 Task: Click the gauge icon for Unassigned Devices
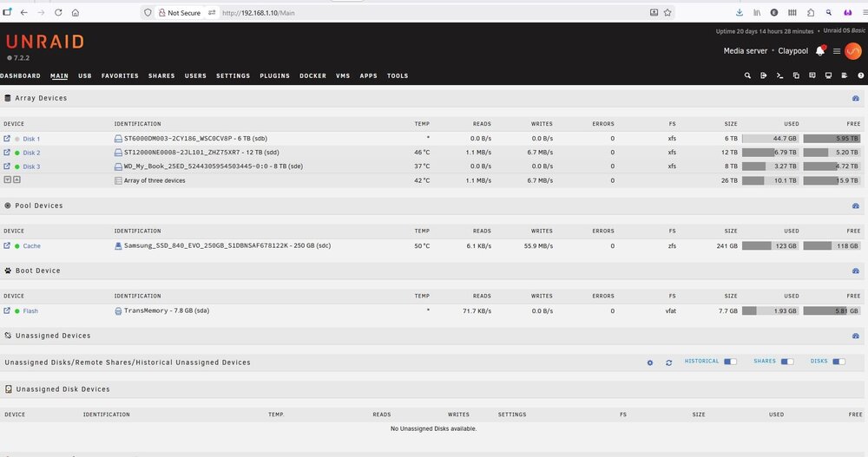pos(856,336)
